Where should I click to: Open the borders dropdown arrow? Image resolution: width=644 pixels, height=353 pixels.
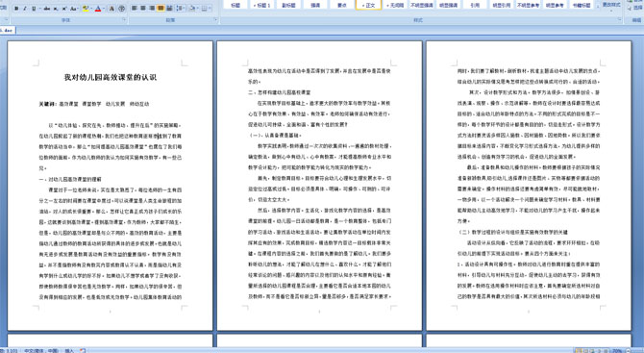coord(210,9)
